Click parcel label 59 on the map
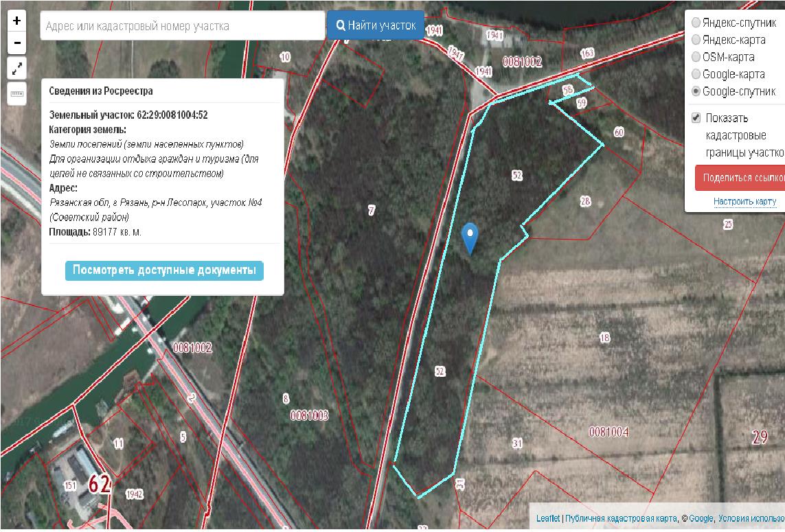 (581, 103)
